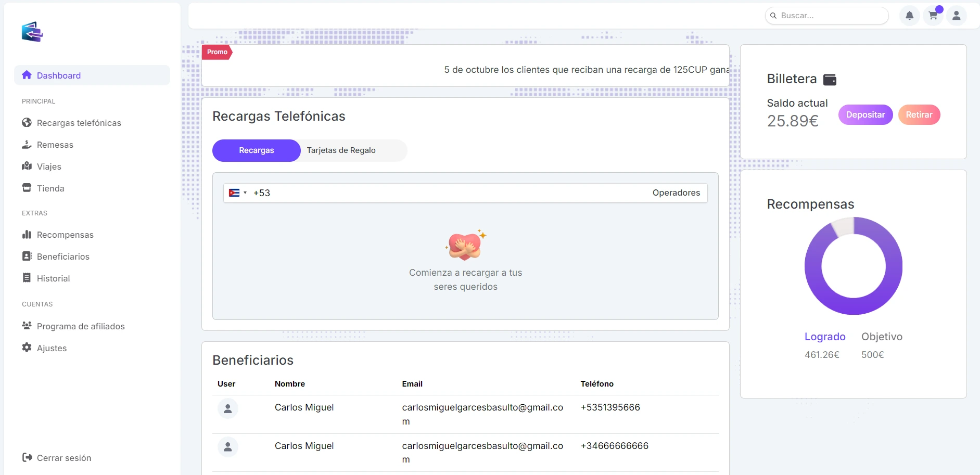Switch to the Recargas tab
Image resolution: width=980 pixels, height=475 pixels.
pyautogui.click(x=257, y=150)
